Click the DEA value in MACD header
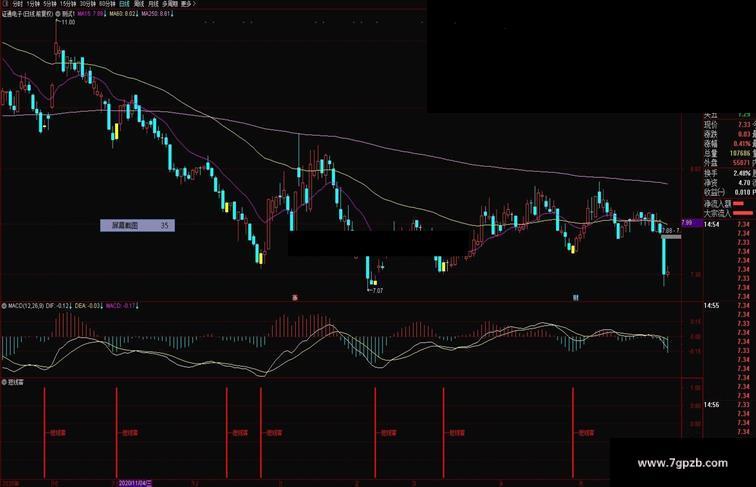This screenshot has width=756, height=487. click(88, 306)
